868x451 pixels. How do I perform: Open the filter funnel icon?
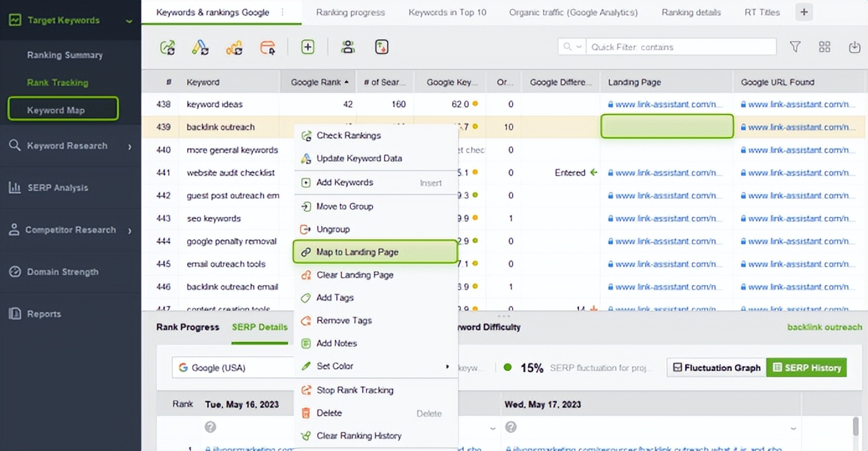point(795,47)
